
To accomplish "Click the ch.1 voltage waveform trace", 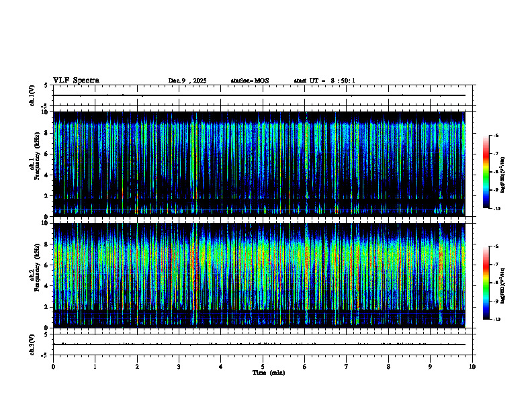I will (x=259, y=95).
